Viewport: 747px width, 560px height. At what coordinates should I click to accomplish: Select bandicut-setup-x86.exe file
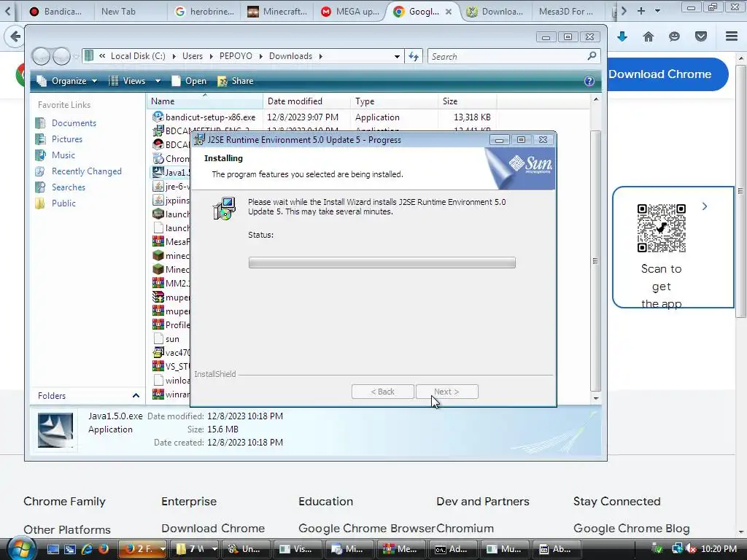click(209, 117)
